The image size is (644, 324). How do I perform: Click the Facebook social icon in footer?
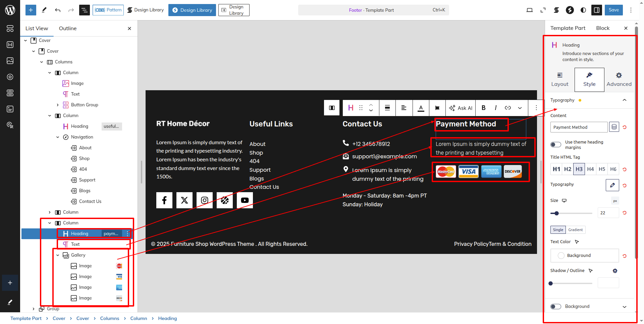pos(164,200)
